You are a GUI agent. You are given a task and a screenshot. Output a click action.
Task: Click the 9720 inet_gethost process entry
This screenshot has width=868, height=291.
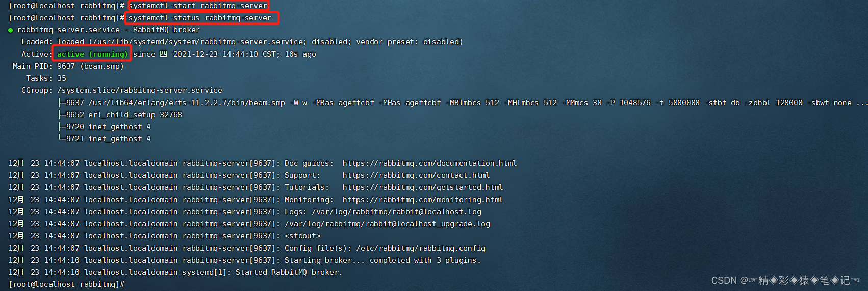pos(108,127)
